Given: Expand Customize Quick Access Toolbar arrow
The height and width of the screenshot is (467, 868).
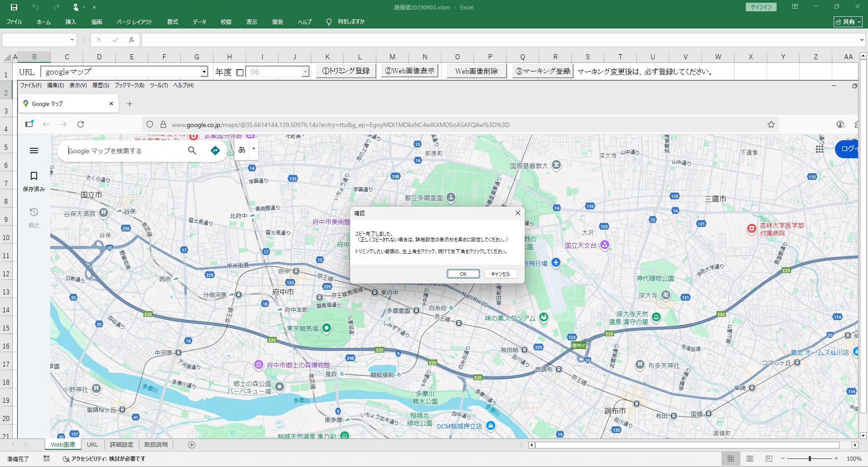Looking at the screenshot, I should 94,7.
